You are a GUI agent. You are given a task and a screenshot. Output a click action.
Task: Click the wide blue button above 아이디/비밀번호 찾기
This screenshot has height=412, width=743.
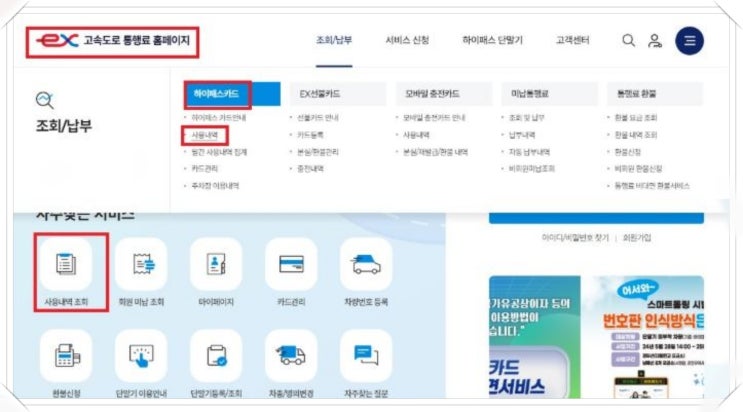click(597, 218)
